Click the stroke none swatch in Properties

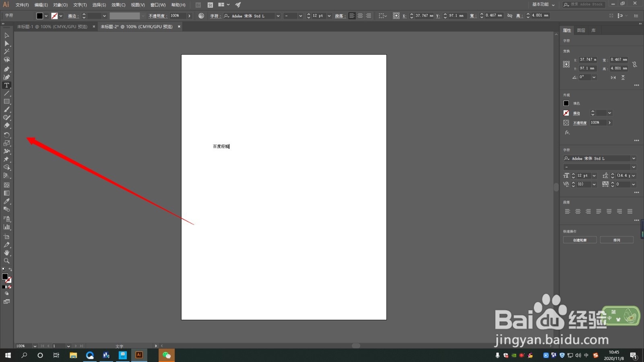[566, 113]
